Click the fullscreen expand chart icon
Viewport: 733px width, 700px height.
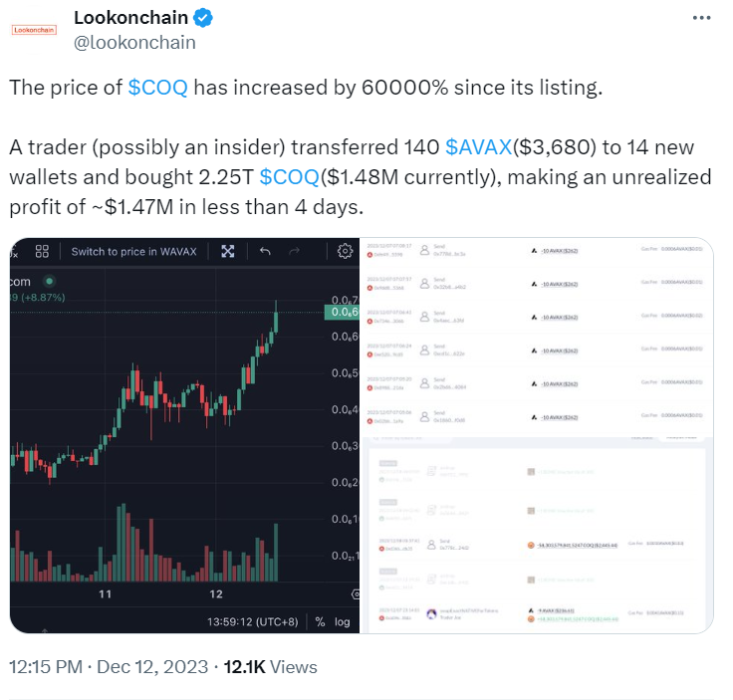pyautogui.click(x=228, y=251)
